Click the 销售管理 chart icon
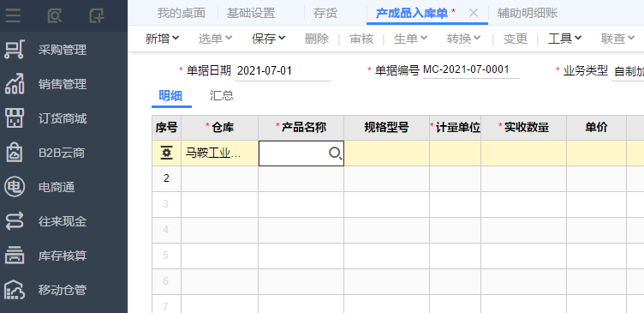644x313 pixels. (15, 84)
